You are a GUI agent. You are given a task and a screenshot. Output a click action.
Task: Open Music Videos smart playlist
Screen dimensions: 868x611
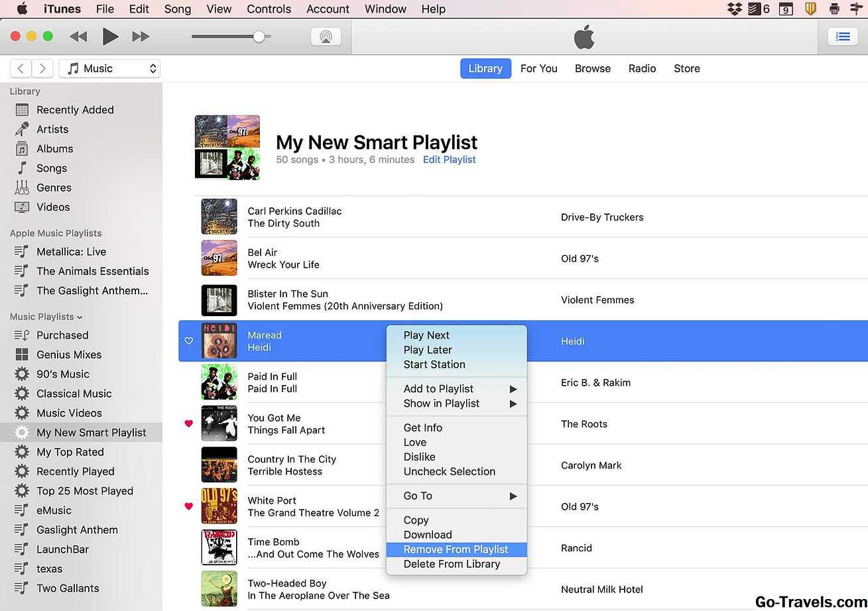tap(69, 413)
